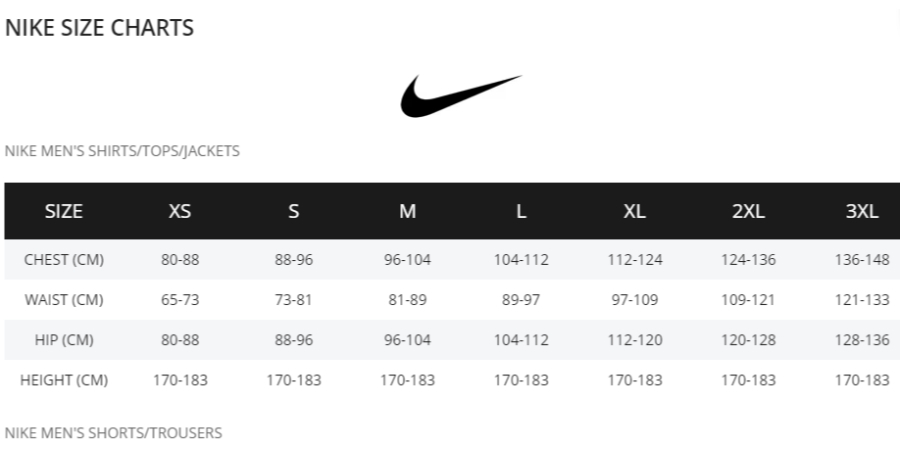Image resolution: width=900 pixels, height=450 pixels.
Task: Click the 81-89 waist value for M
Action: (x=407, y=300)
